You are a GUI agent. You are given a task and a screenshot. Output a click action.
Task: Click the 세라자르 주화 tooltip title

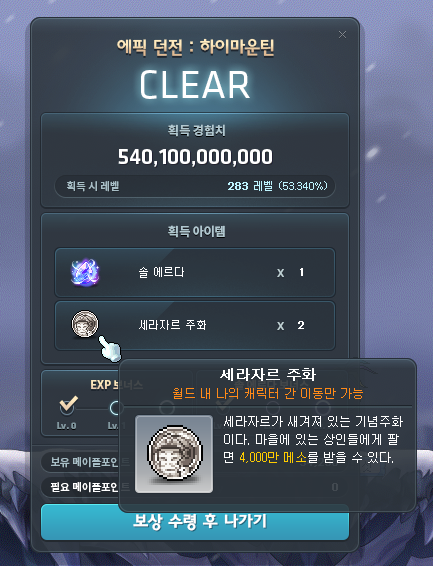coord(268,374)
